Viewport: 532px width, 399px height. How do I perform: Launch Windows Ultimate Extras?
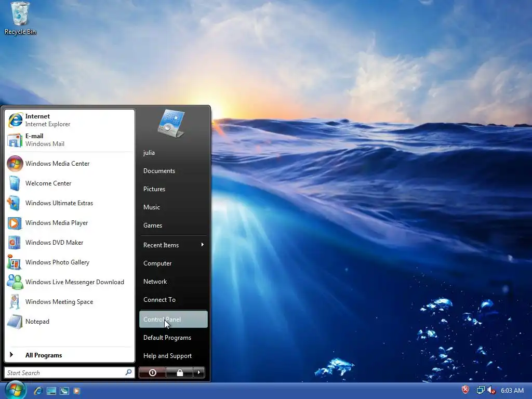[x=70, y=203]
